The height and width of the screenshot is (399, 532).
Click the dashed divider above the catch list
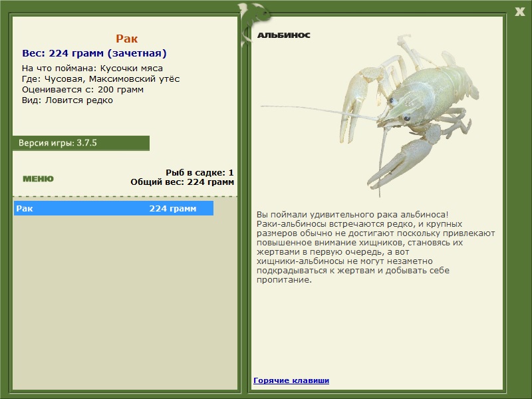coord(125,196)
